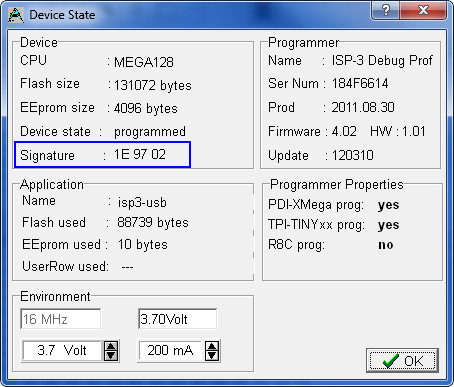
Task: Click the 3.70Volt measured voltage field
Action: pyautogui.click(x=177, y=319)
